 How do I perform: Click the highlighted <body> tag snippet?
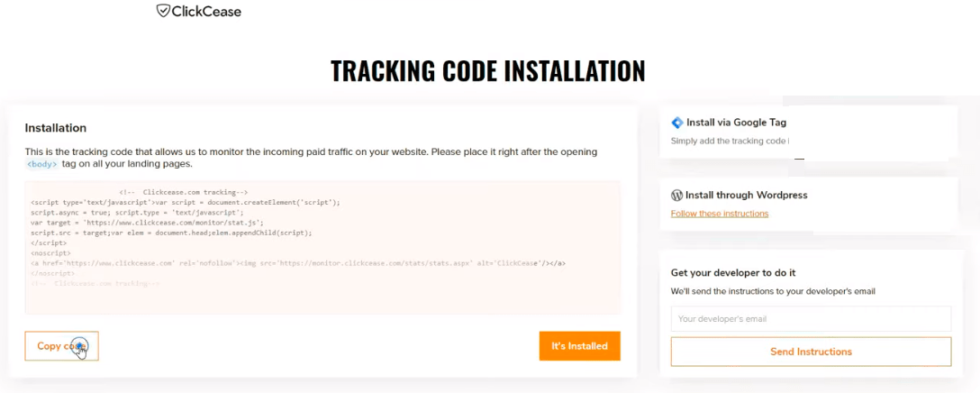[x=42, y=165]
